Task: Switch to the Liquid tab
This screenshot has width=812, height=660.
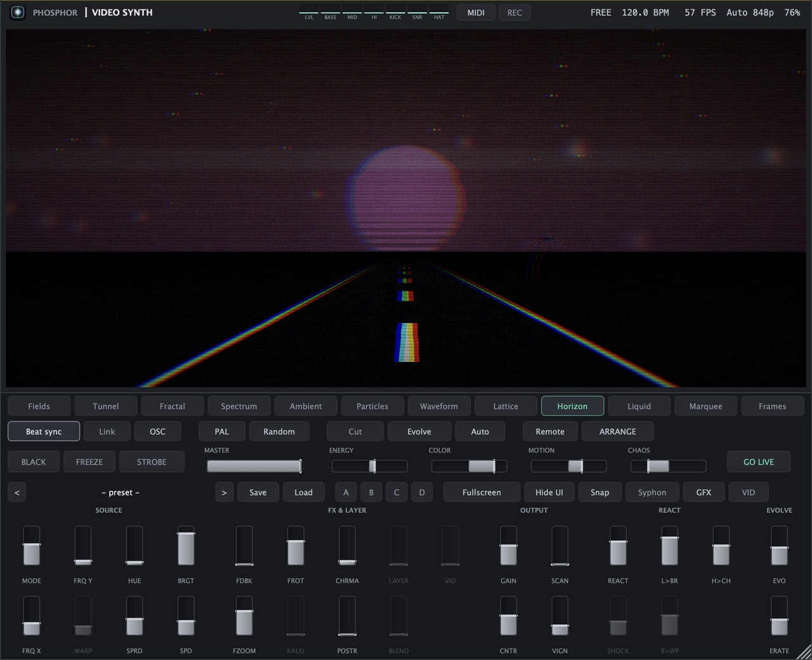Action: [x=639, y=406]
